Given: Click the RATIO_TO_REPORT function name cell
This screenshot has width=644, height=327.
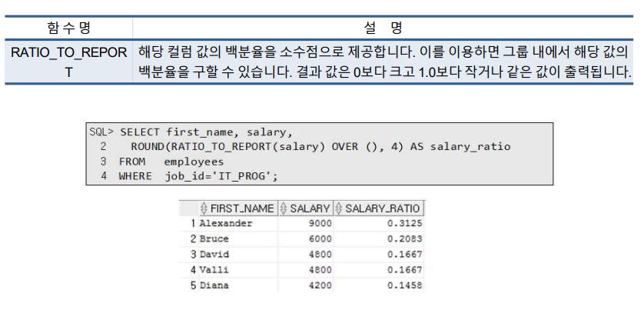Looking at the screenshot, I should (68, 62).
